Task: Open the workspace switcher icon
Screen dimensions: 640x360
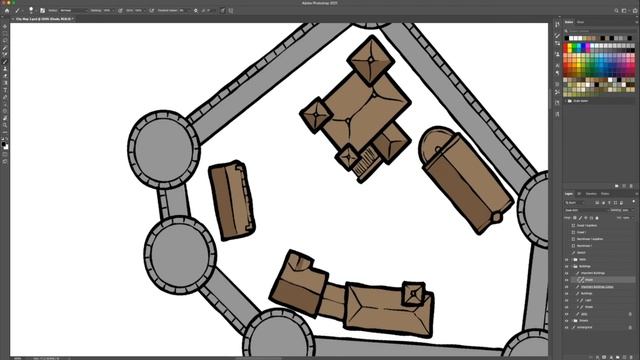Action: (625, 11)
